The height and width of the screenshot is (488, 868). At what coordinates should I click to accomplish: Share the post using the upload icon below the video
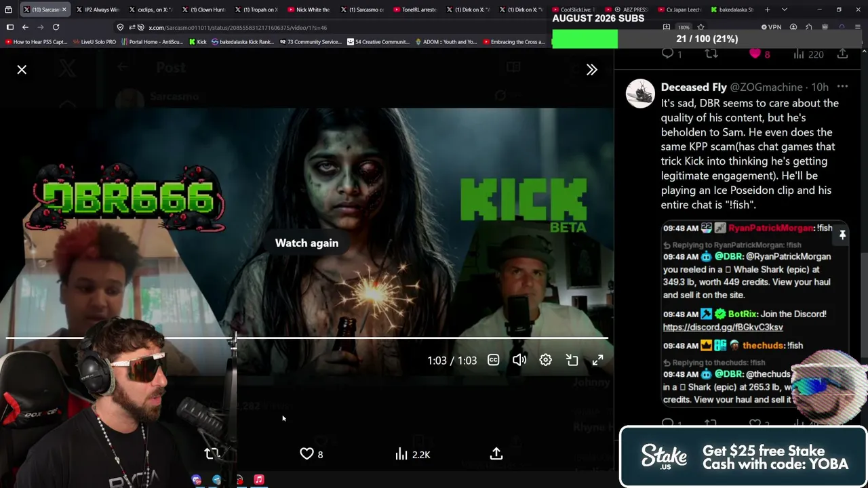(x=496, y=454)
